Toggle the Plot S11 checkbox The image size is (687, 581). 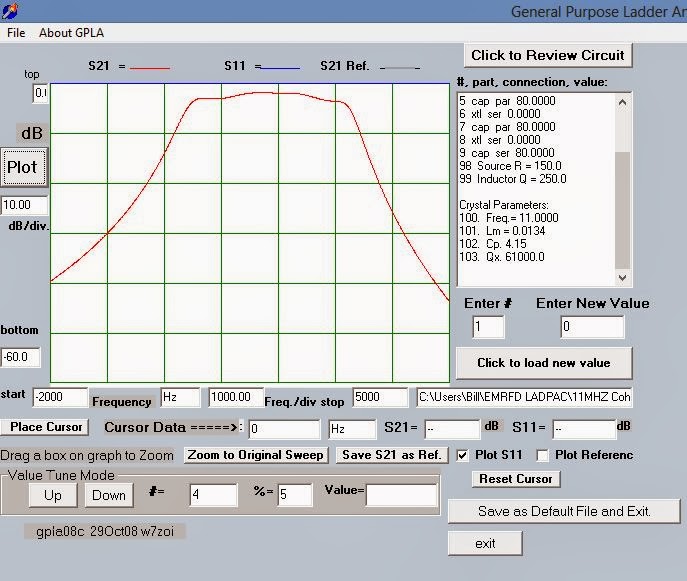point(463,455)
